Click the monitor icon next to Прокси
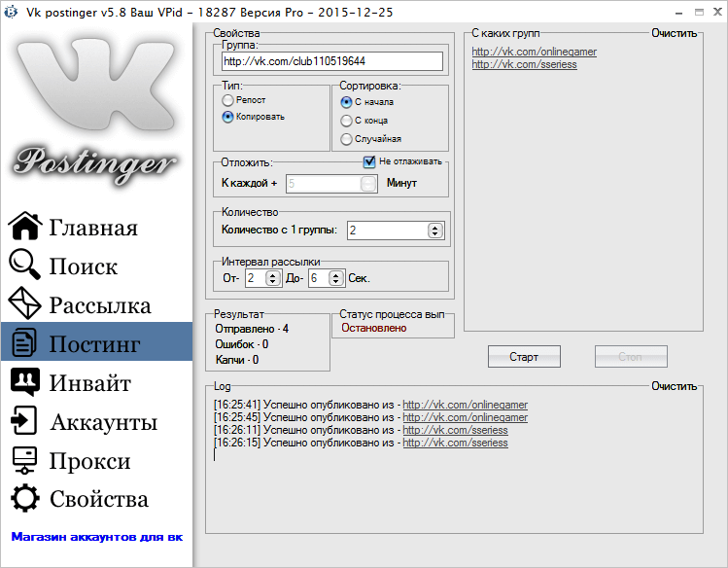The height and width of the screenshot is (568, 728). pyautogui.click(x=24, y=460)
